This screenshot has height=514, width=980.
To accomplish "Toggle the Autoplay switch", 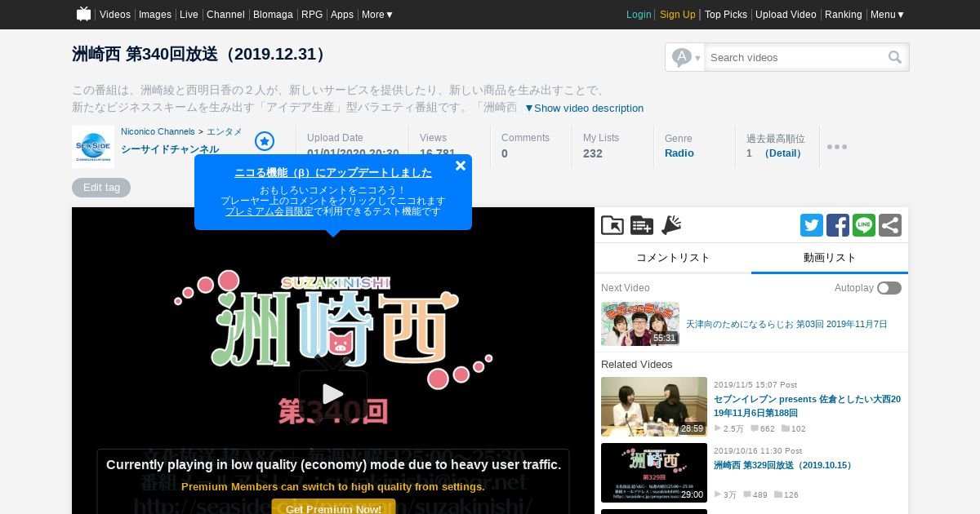I will click(x=889, y=288).
